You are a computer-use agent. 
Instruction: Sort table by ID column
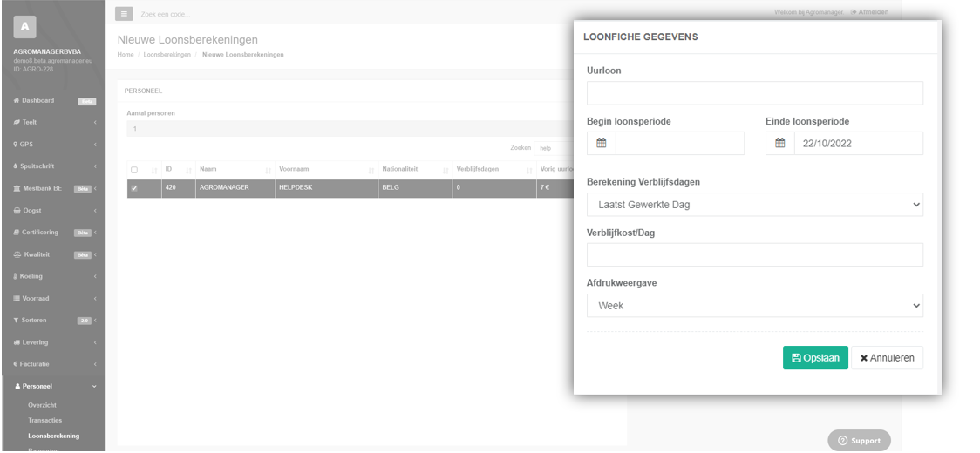coord(178,170)
